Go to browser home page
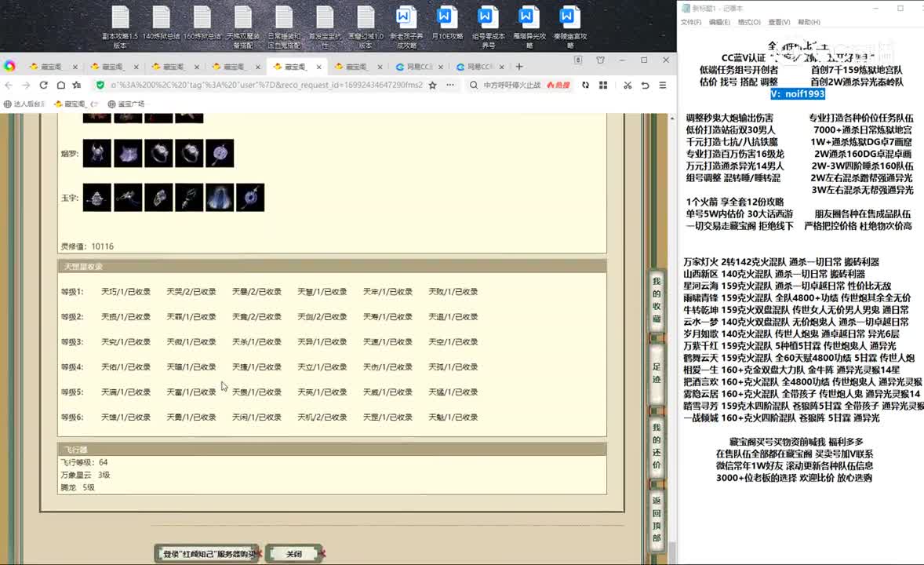This screenshot has width=924, height=565. point(60,85)
